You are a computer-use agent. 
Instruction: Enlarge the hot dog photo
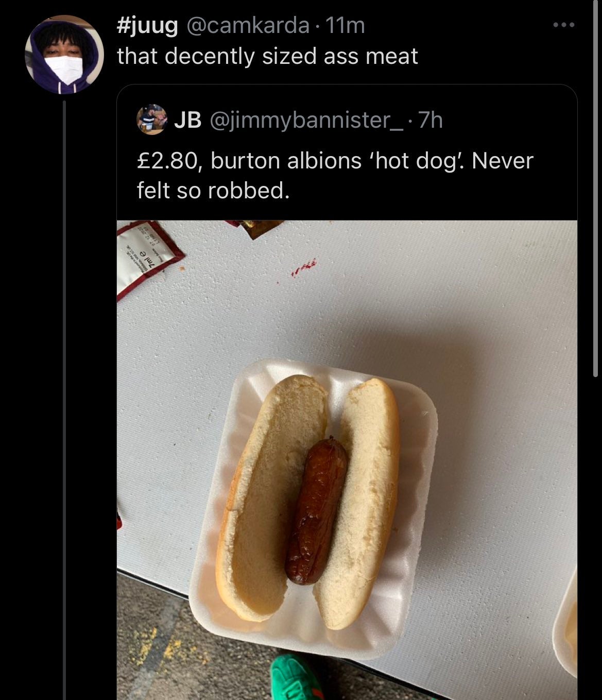(x=347, y=460)
